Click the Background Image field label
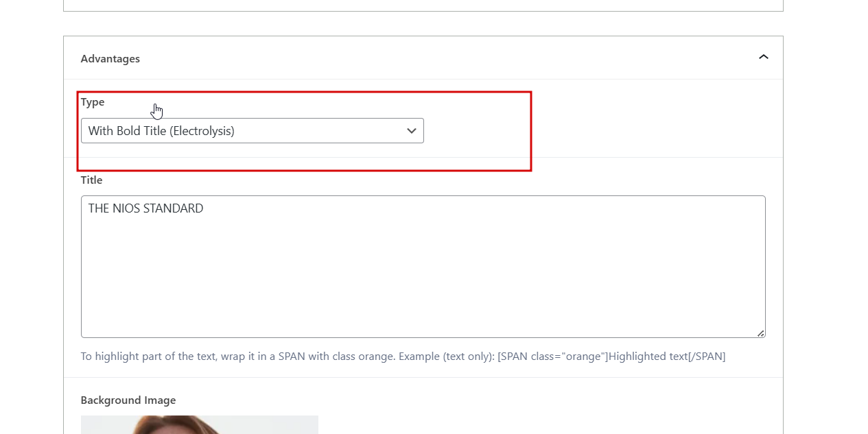868x434 pixels. (128, 400)
